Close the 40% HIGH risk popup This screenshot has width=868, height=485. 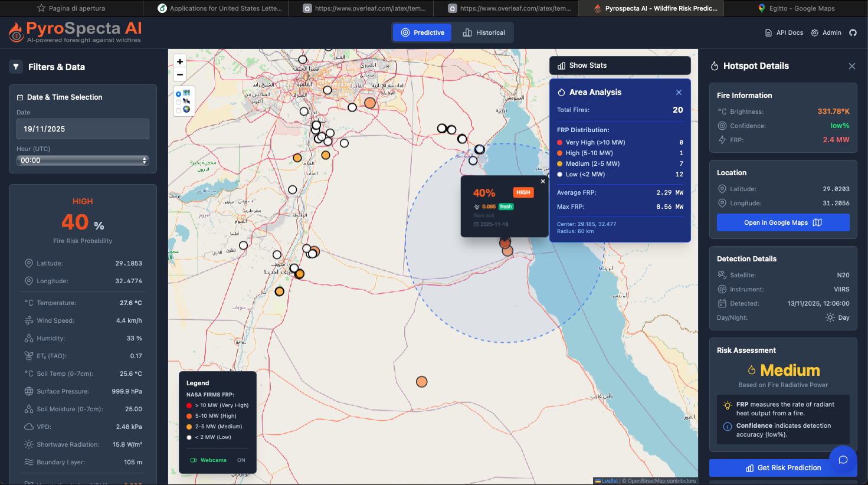[543, 181]
